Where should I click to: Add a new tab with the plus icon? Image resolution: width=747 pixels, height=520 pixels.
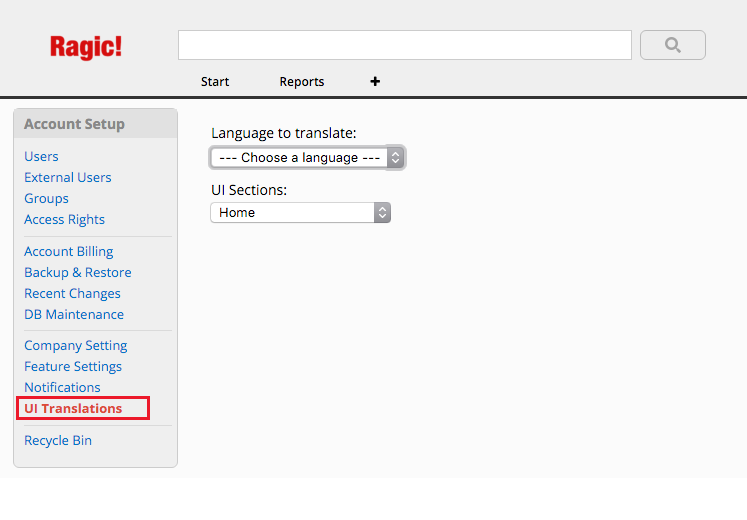point(375,81)
